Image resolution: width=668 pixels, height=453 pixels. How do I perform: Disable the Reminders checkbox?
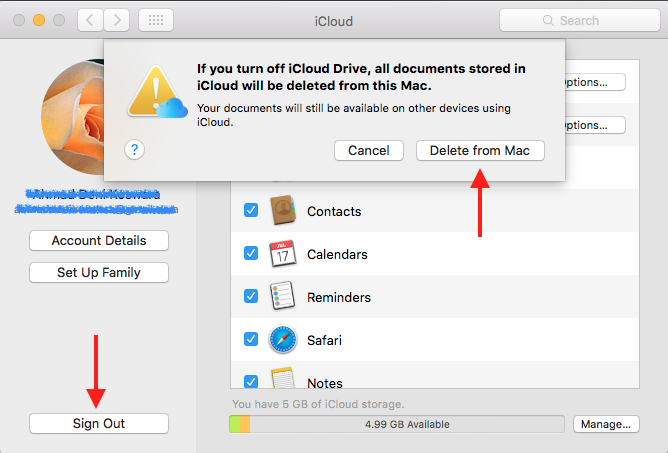(x=251, y=297)
